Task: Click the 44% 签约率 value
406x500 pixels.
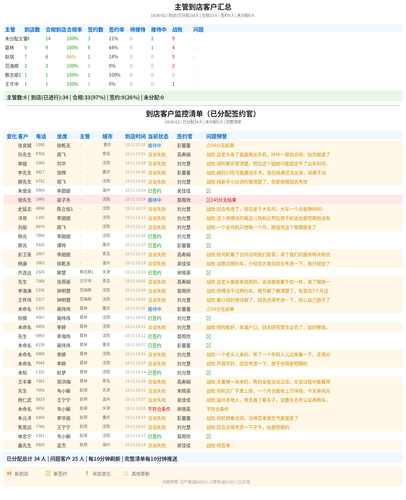Action: pyautogui.click(x=113, y=48)
